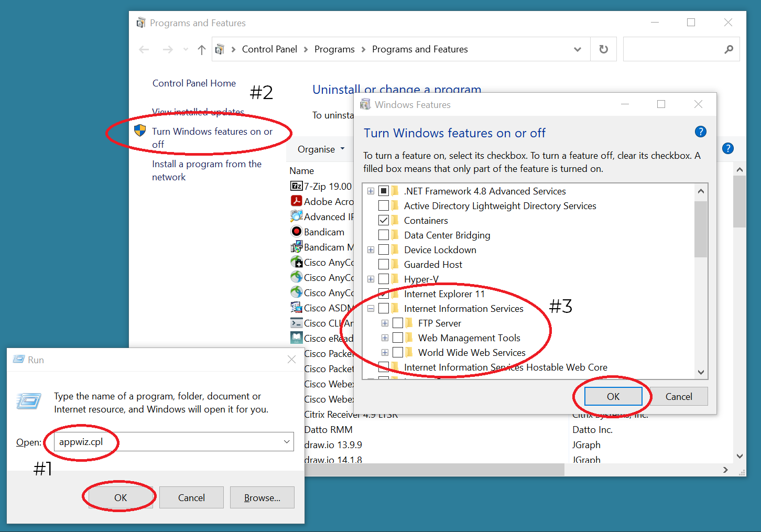The height and width of the screenshot is (532, 761).
Task: Go forward with the right arrow button
Action: click(168, 49)
